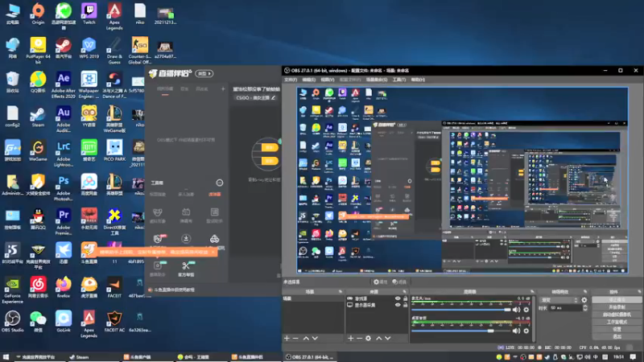Image resolution: width=644 pixels, height=362 pixels.
Task: Close the orange notification banner
Action: pos(213,252)
